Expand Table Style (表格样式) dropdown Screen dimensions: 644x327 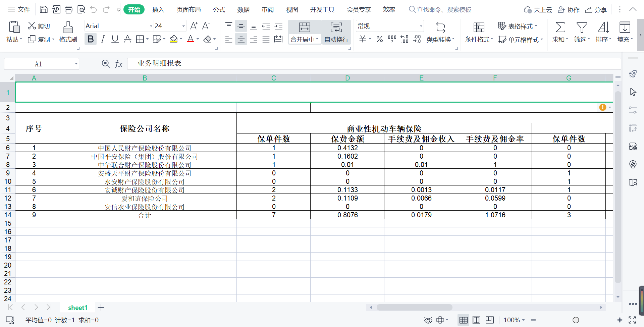tap(536, 26)
